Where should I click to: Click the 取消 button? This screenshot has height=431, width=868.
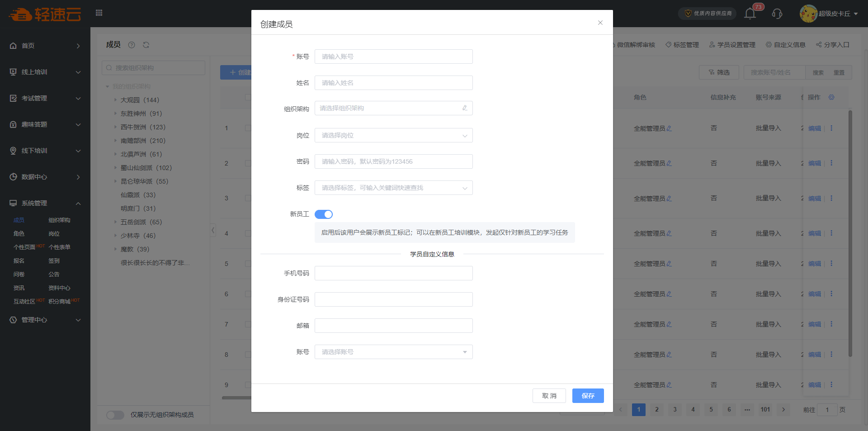[x=549, y=396]
